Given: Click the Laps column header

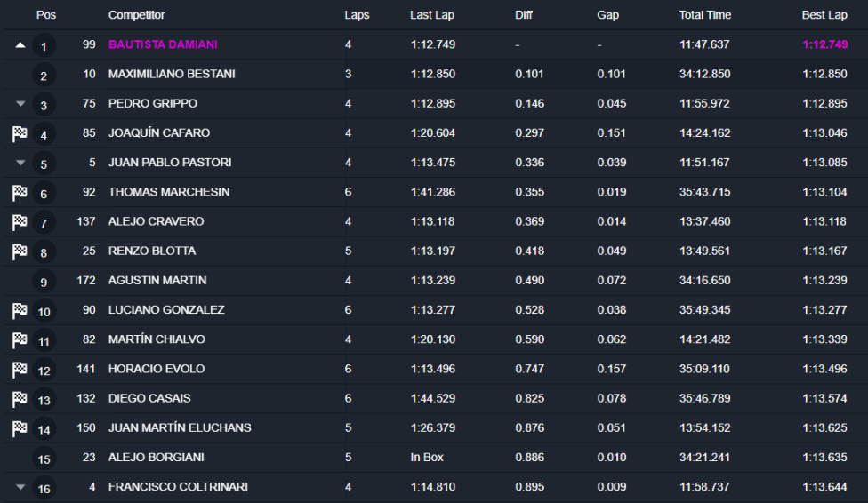Looking at the screenshot, I should [357, 15].
